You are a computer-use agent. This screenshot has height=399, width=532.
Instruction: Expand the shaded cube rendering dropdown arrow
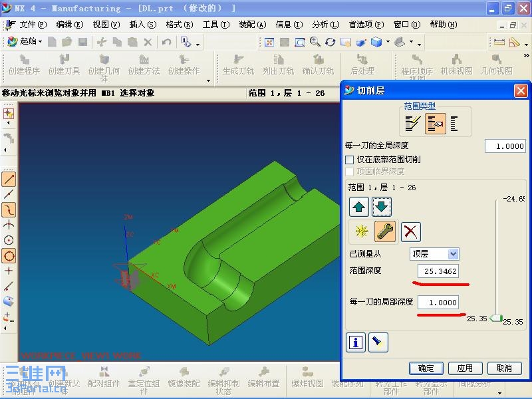pyautogui.click(x=388, y=42)
